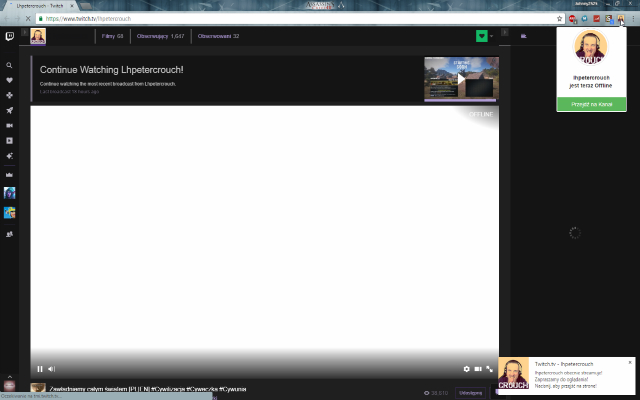Open the blue M extension icon

(x=584, y=19)
